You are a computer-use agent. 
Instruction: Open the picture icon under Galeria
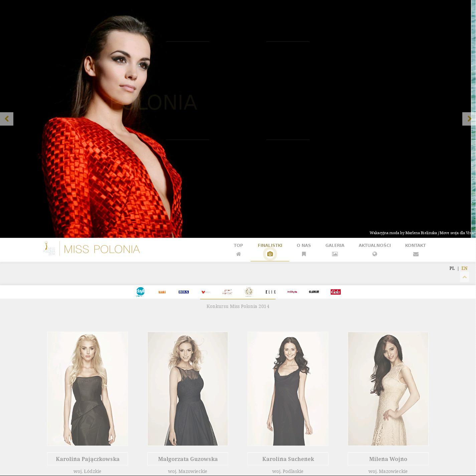tap(335, 254)
